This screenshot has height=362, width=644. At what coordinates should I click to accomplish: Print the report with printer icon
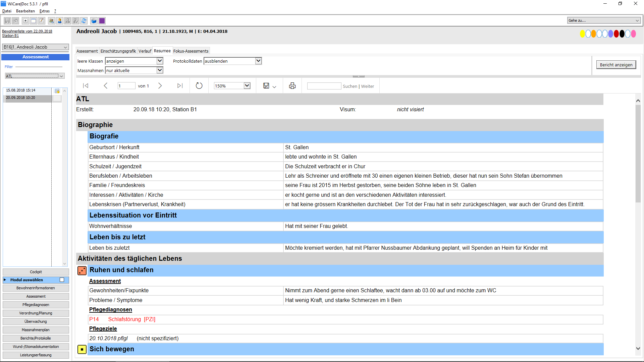pos(292,86)
